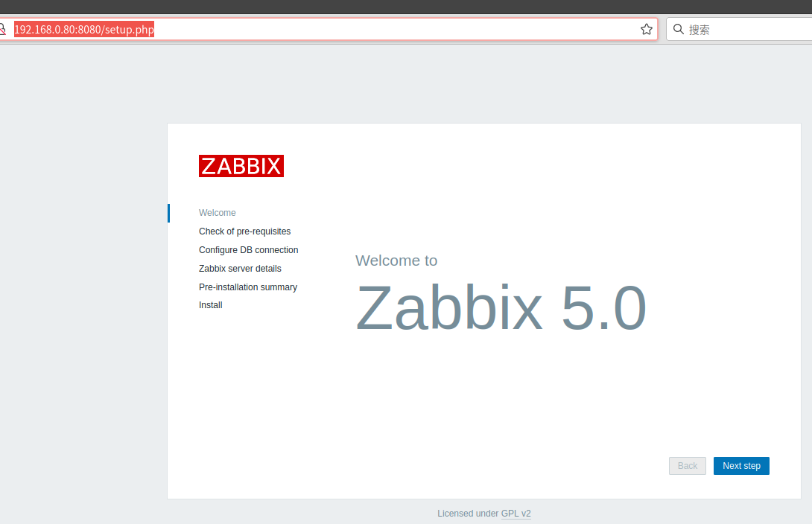Click the Next step button
Image resolution: width=812 pixels, height=524 pixels.
[741, 465]
